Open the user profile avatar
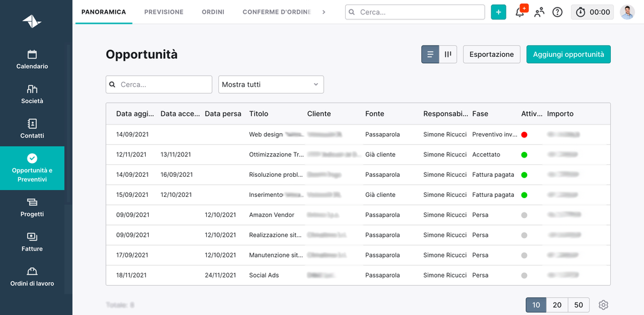The height and width of the screenshot is (315, 644). coord(627,12)
